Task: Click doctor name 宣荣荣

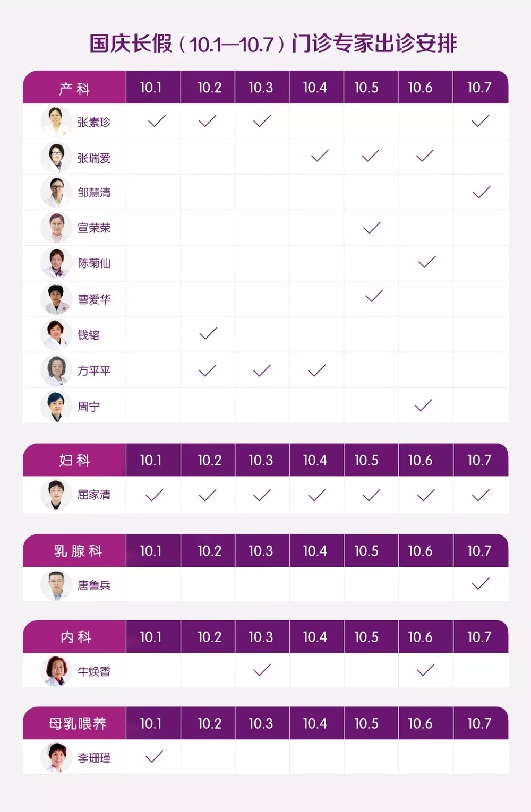Action: point(94,228)
